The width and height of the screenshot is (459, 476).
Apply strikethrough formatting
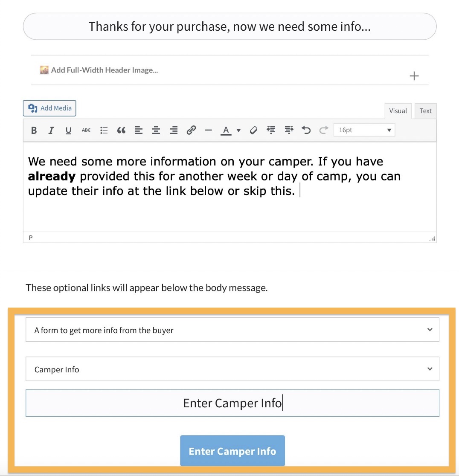(x=86, y=131)
